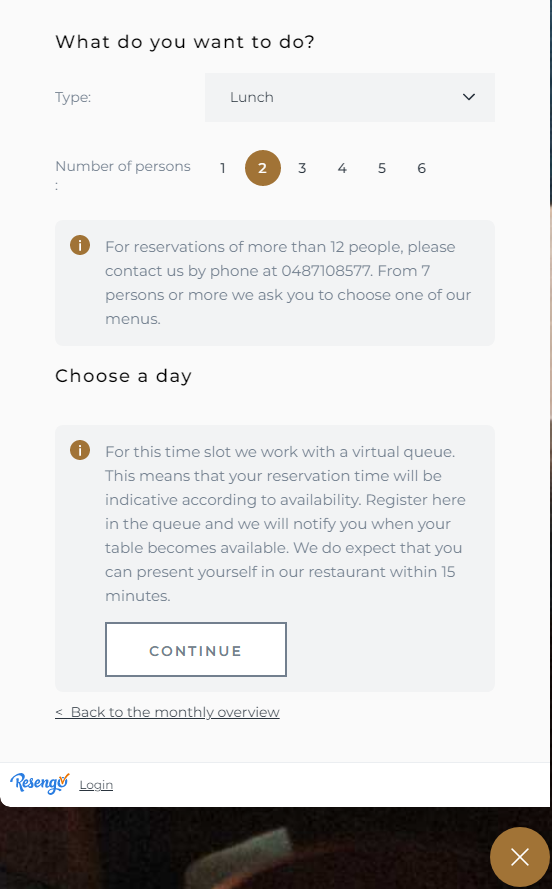The height and width of the screenshot is (889, 552).
Task: Click the "Type:" label
Action: click(73, 98)
